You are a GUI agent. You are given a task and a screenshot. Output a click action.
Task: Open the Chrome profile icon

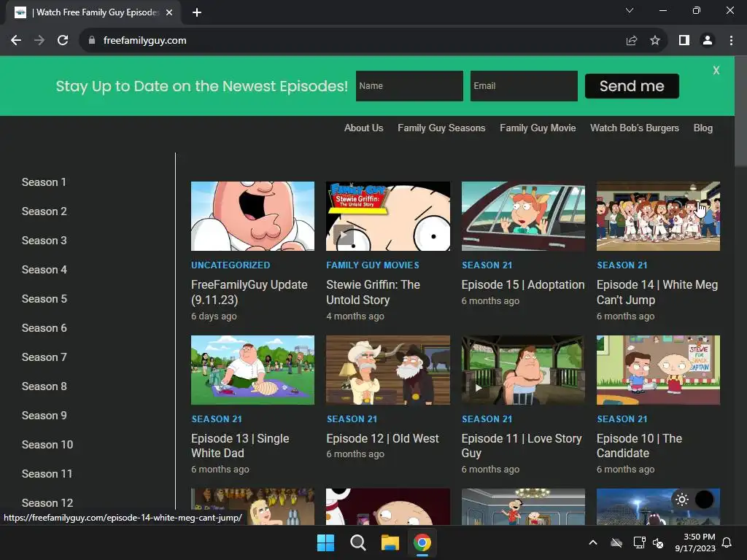pyautogui.click(x=708, y=41)
